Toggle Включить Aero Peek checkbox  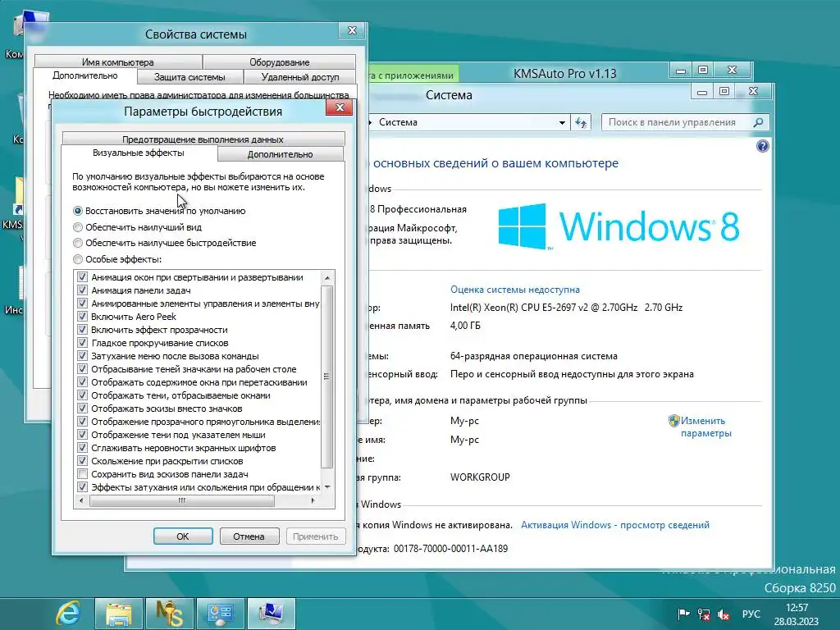(82, 317)
